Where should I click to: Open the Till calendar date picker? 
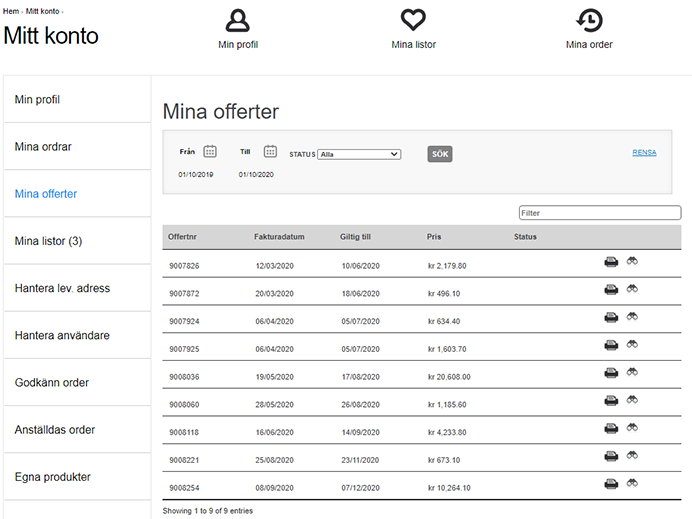(x=270, y=151)
